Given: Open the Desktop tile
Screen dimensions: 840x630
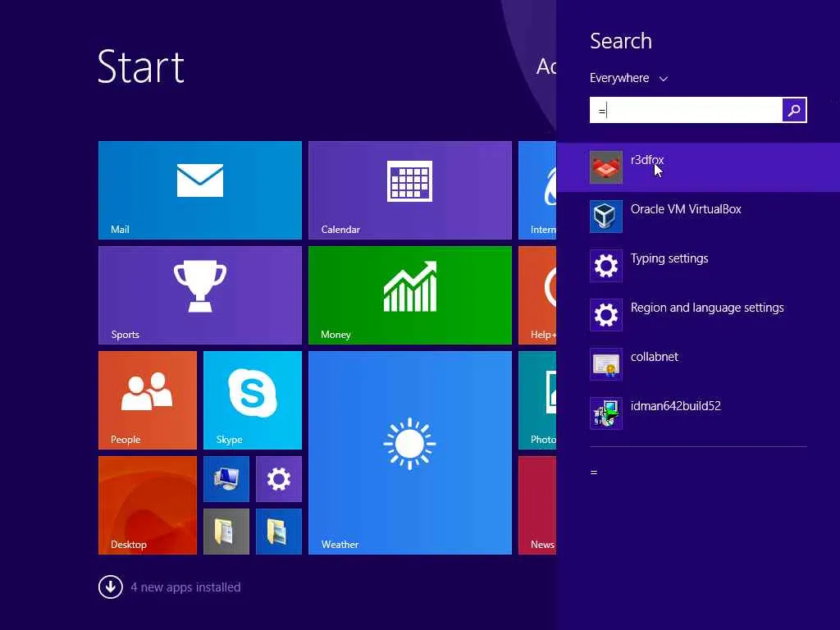Looking at the screenshot, I should [148, 505].
